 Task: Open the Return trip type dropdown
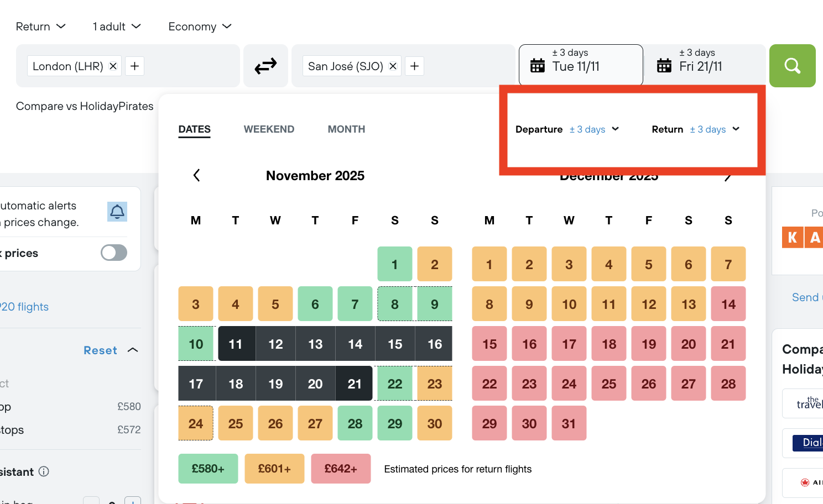coord(41,27)
